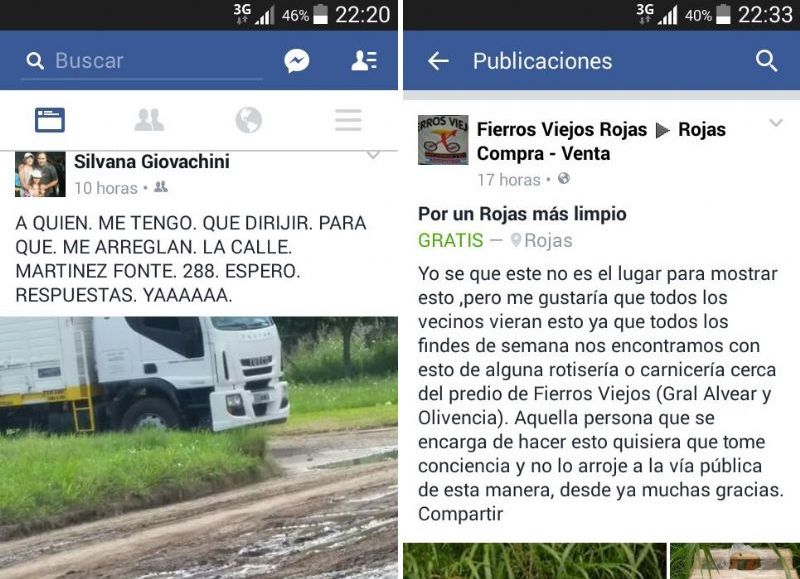Tap Compartir at the end of the post

pyautogui.click(x=460, y=514)
